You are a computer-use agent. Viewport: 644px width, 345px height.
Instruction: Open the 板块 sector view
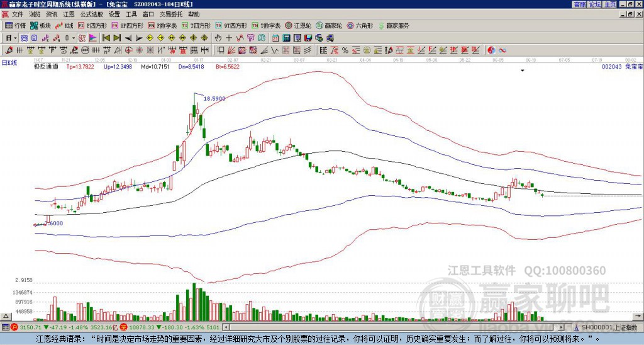[x=40, y=25]
